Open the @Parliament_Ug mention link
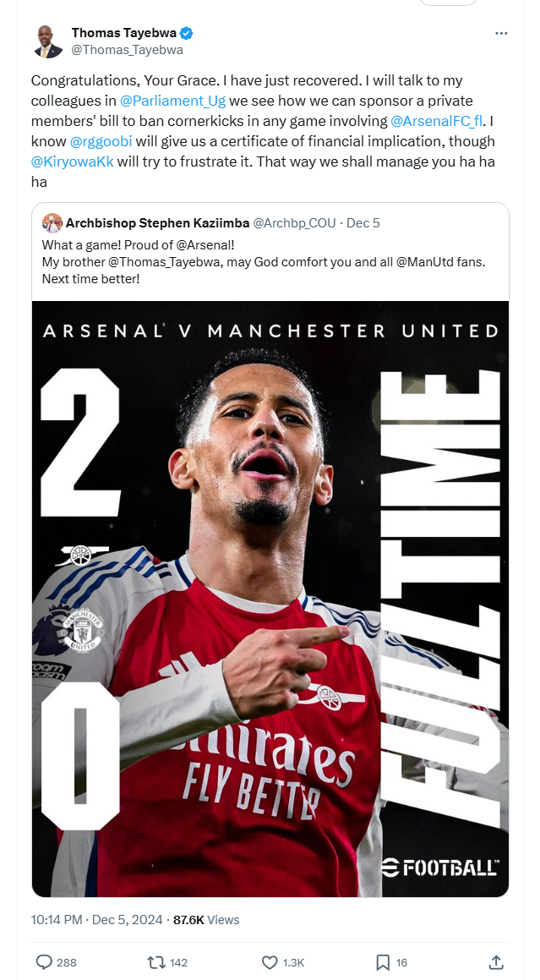 (172, 101)
